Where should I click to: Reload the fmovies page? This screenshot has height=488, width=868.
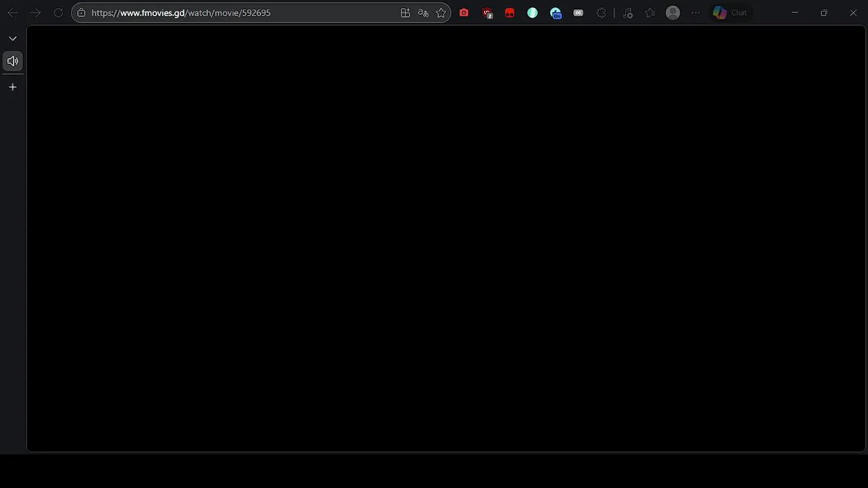[x=58, y=13]
